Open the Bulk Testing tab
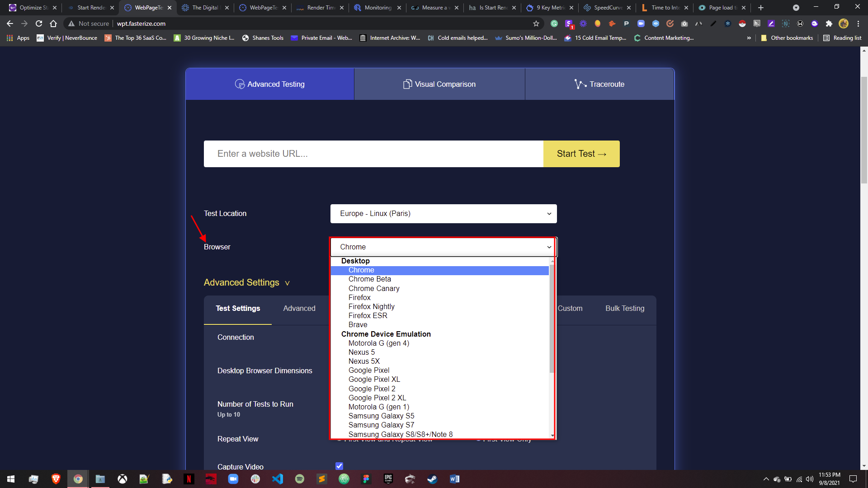This screenshot has height=488, width=868. 625,308
